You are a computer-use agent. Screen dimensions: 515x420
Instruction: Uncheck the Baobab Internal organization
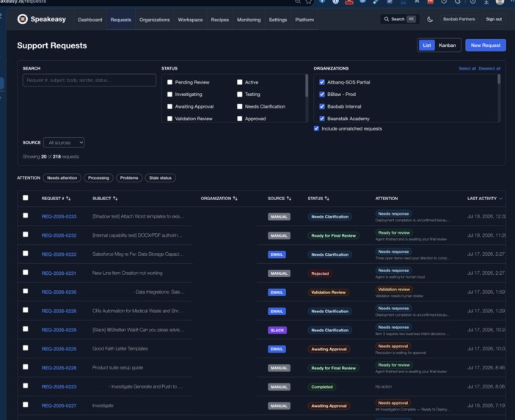pyautogui.click(x=322, y=106)
